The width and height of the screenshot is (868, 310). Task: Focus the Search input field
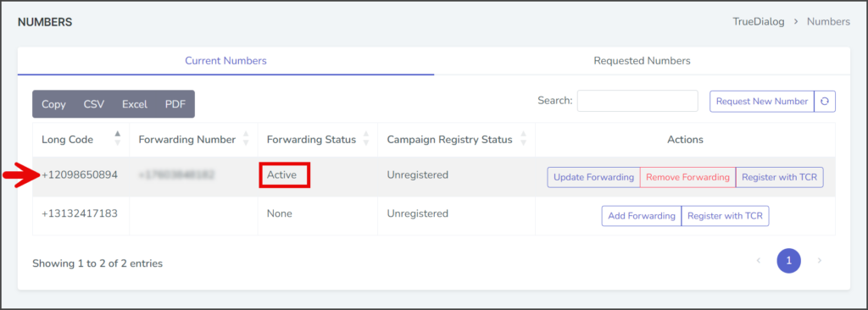[x=637, y=101]
